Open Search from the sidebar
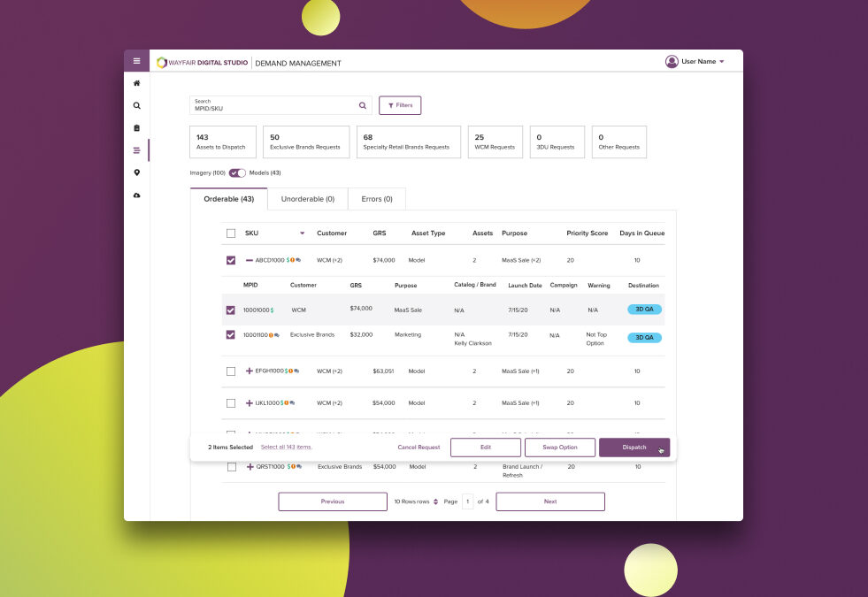 [136, 105]
